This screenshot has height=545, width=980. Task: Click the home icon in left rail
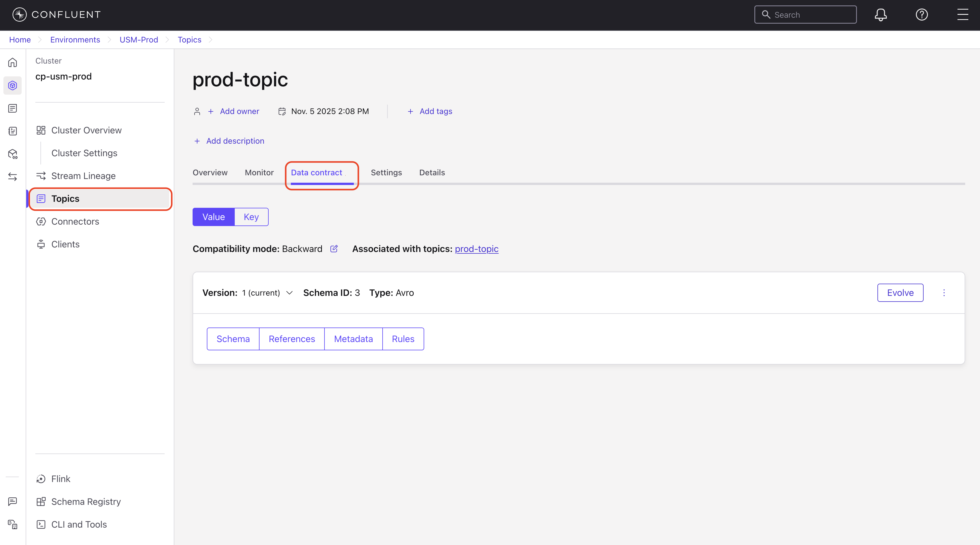13,62
